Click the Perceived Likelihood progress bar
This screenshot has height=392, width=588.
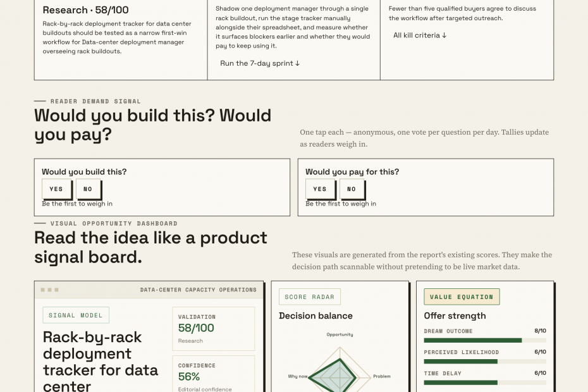click(485, 361)
